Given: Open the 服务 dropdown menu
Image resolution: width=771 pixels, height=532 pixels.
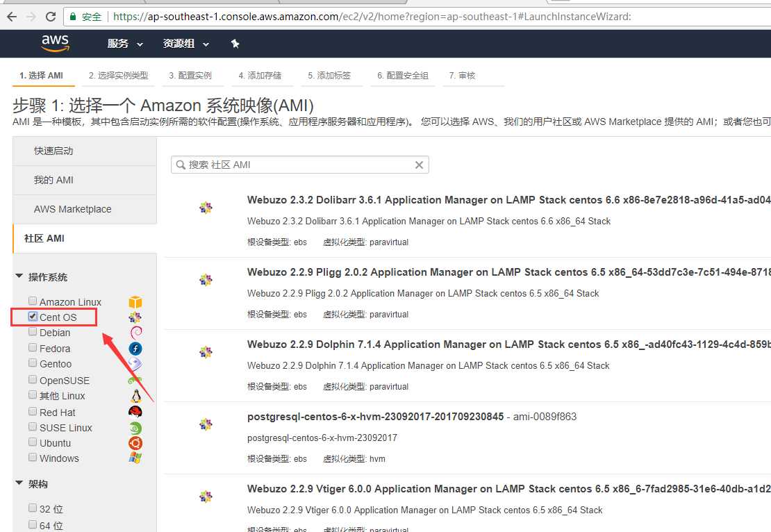Looking at the screenshot, I should pyautogui.click(x=126, y=44).
